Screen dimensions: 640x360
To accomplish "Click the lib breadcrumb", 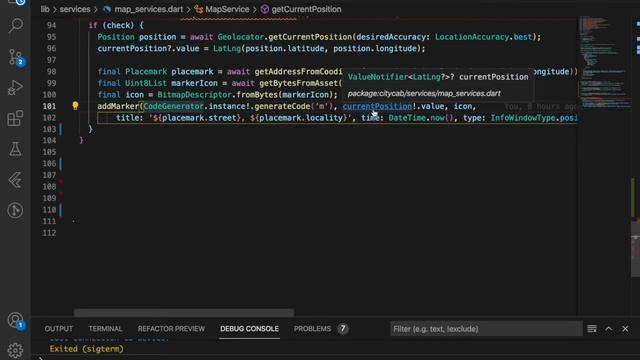I will tap(45, 9).
